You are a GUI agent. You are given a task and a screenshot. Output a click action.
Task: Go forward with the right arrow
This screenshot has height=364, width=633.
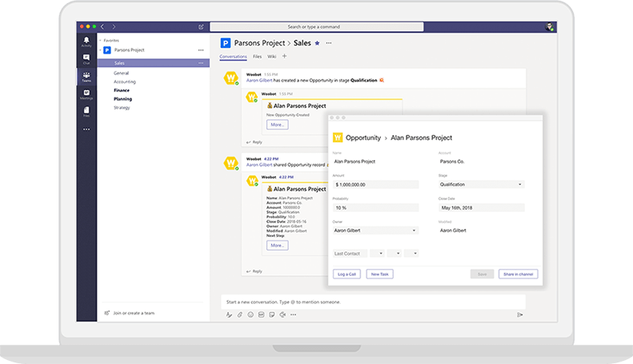114,26
